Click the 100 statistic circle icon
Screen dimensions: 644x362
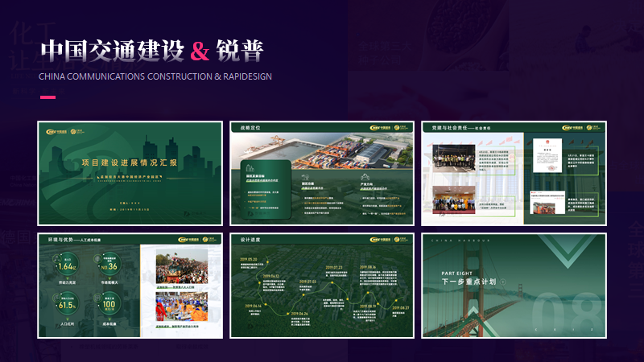click(x=109, y=305)
